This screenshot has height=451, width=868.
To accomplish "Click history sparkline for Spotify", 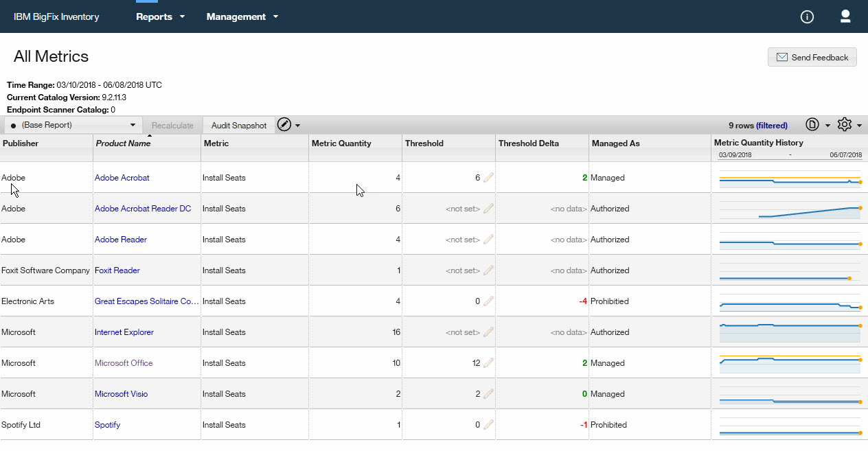I will coord(790,428).
